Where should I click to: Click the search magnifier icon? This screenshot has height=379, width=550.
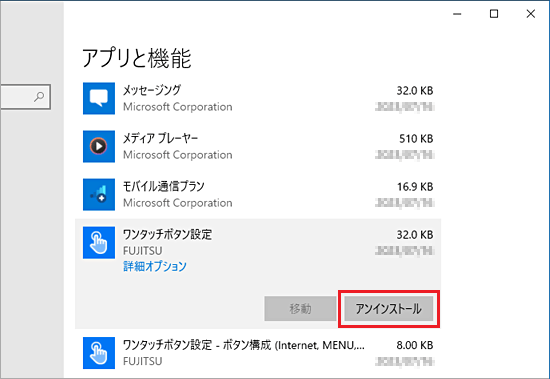click(39, 97)
